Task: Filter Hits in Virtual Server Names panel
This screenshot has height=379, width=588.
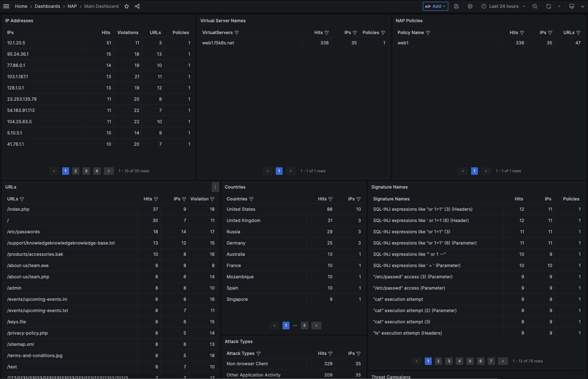Action: coord(327,33)
